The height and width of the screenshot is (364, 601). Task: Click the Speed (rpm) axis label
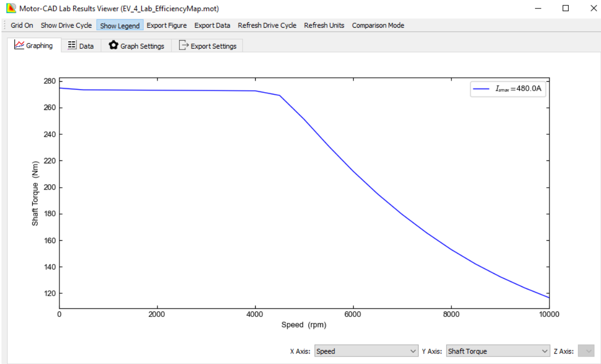[304, 325]
